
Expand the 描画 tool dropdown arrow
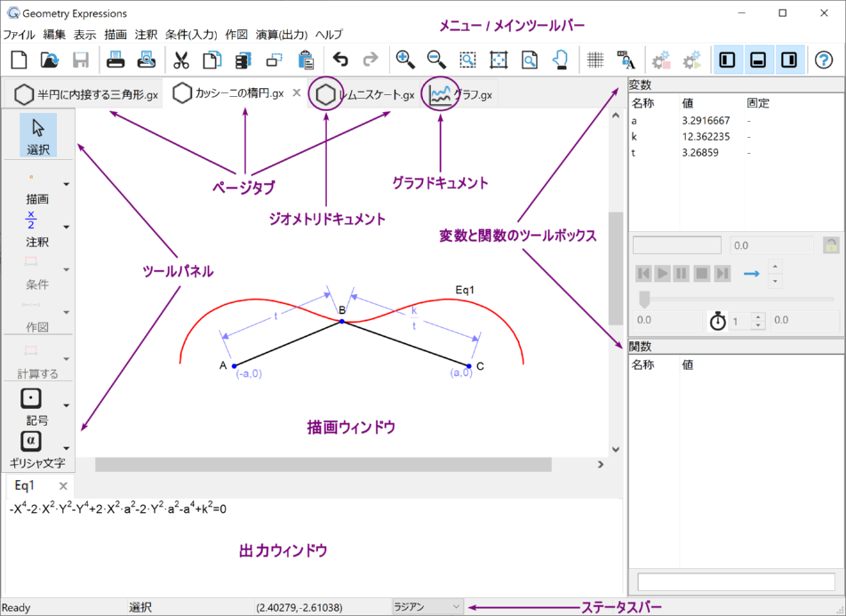tap(66, 184)
